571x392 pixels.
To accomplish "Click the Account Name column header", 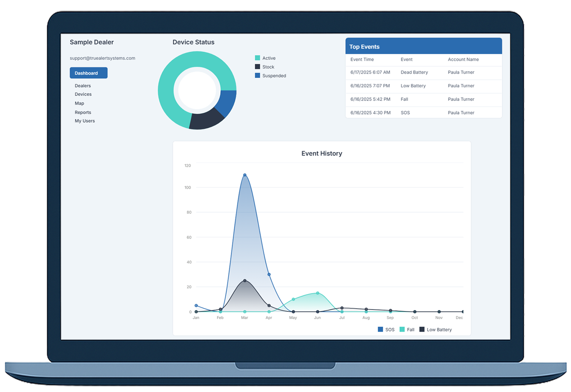I will coord(463,59).
